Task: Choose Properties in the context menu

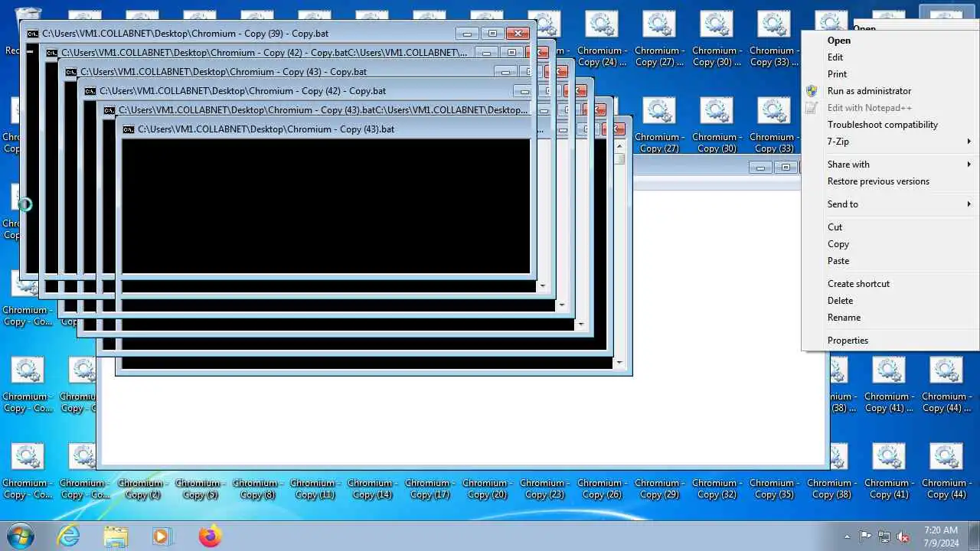Action: pyautogui.click(x=848, y=341)
